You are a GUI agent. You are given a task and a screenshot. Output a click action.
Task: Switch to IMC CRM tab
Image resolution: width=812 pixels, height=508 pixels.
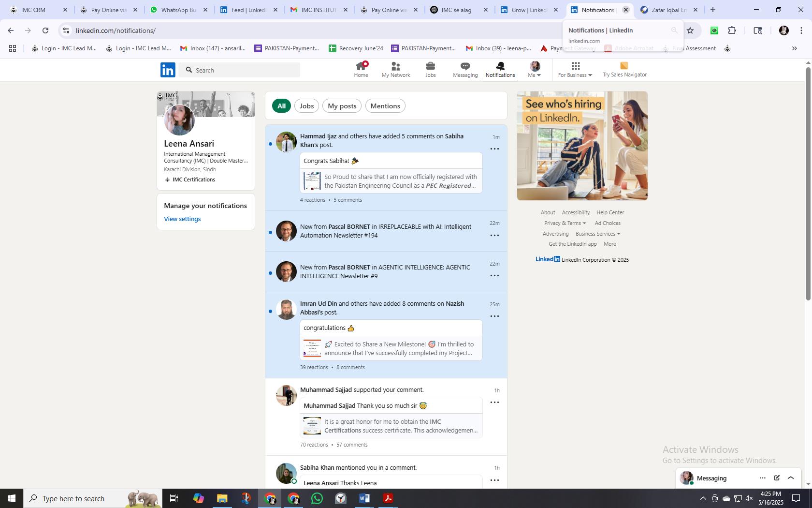pos(38,10)
